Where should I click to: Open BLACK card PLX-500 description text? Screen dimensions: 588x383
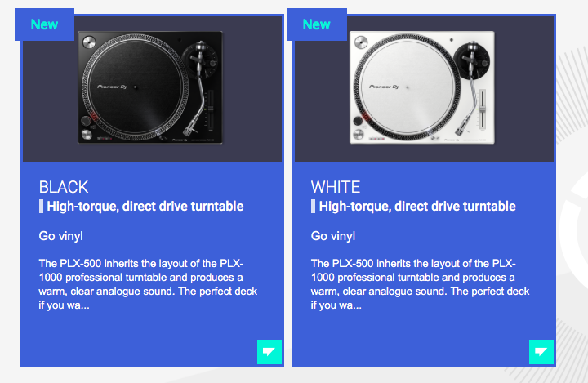pyautogui.click(x=148, y=284)
